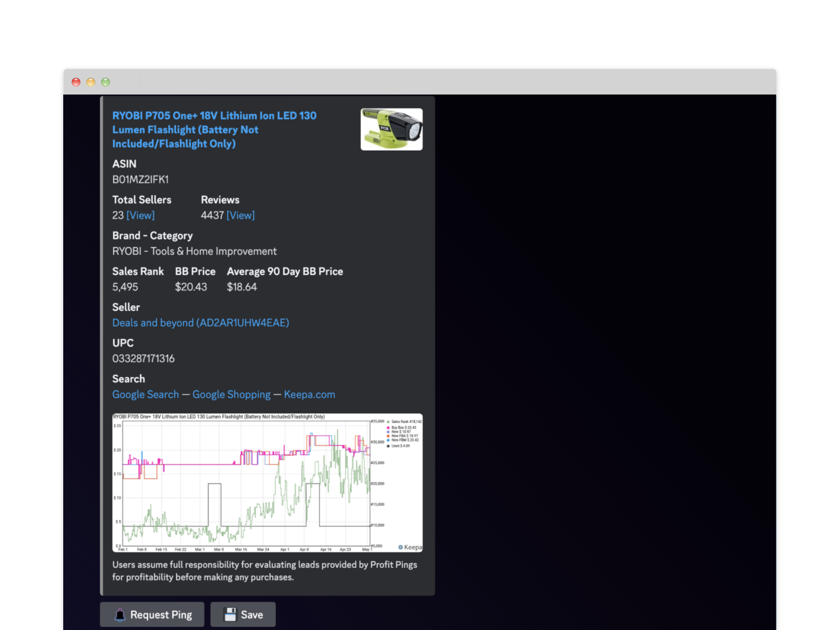Click the floppy disk Save icon
Viewport: 840px width, 630px height.
tap(230, 614)
